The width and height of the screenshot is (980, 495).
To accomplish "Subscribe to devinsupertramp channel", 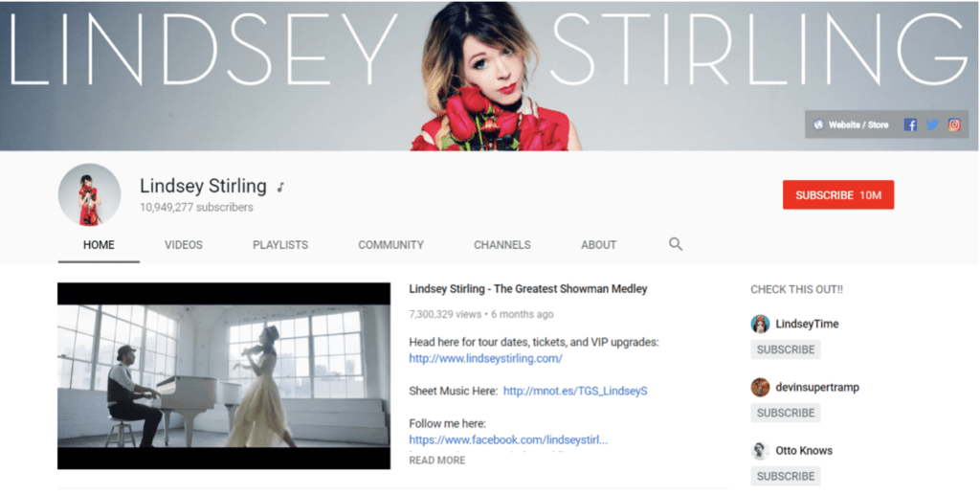I will coord(786,413).
